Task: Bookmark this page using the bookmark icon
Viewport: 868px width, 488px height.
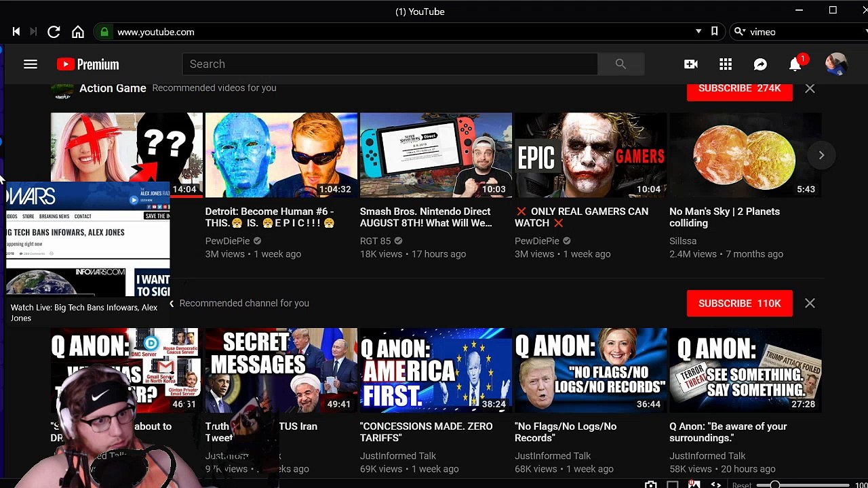Action: pos(714,32)
